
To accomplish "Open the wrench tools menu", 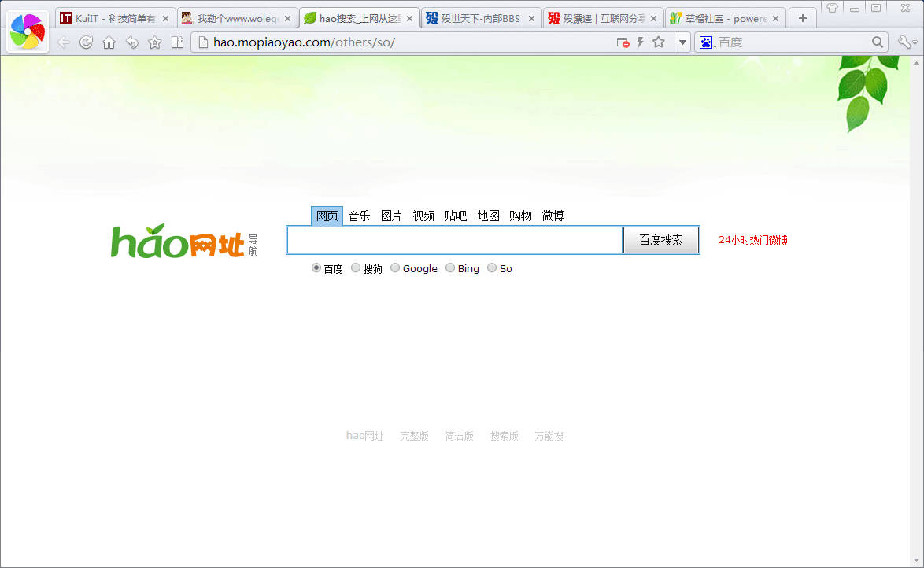I will click(906, 42).
